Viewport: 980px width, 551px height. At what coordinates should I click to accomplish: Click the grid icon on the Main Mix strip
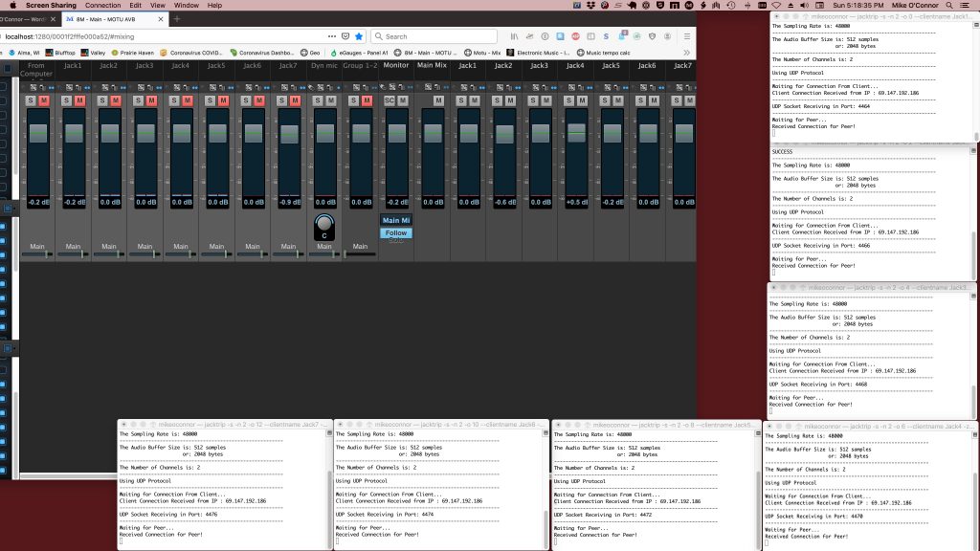[x=428, y=87]
